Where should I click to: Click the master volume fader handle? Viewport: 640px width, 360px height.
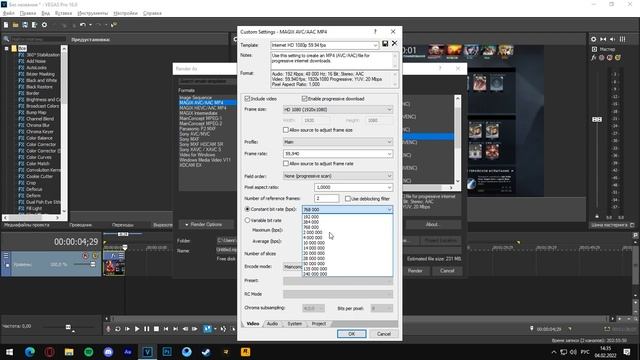point(597,119)
